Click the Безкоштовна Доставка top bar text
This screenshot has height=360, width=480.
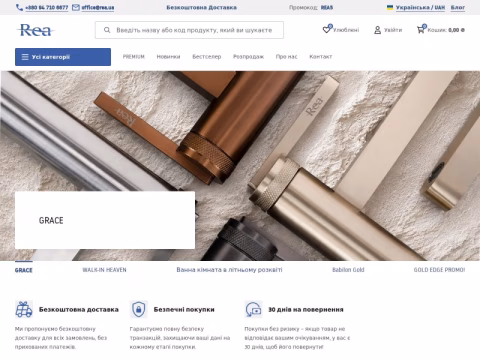202,7
